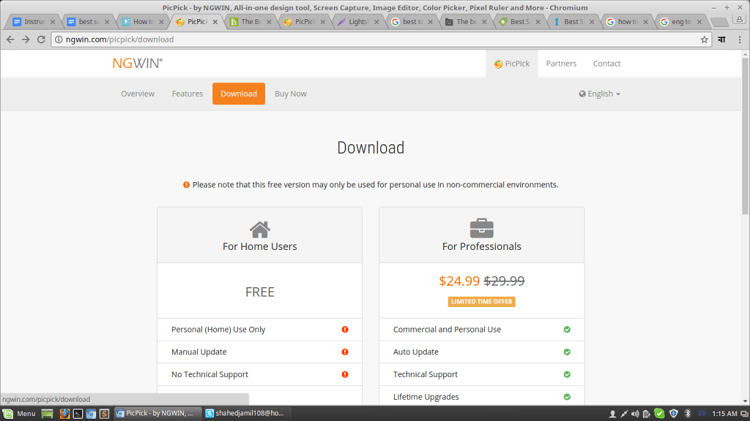The width and height of the screenshot is (750, 421).
Task: Open the English language dropdown
Action: click(x=599, y=94)
